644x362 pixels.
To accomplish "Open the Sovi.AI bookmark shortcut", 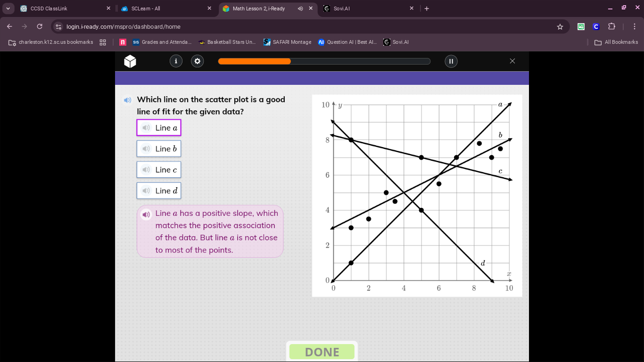I will (x=396, y=42).
